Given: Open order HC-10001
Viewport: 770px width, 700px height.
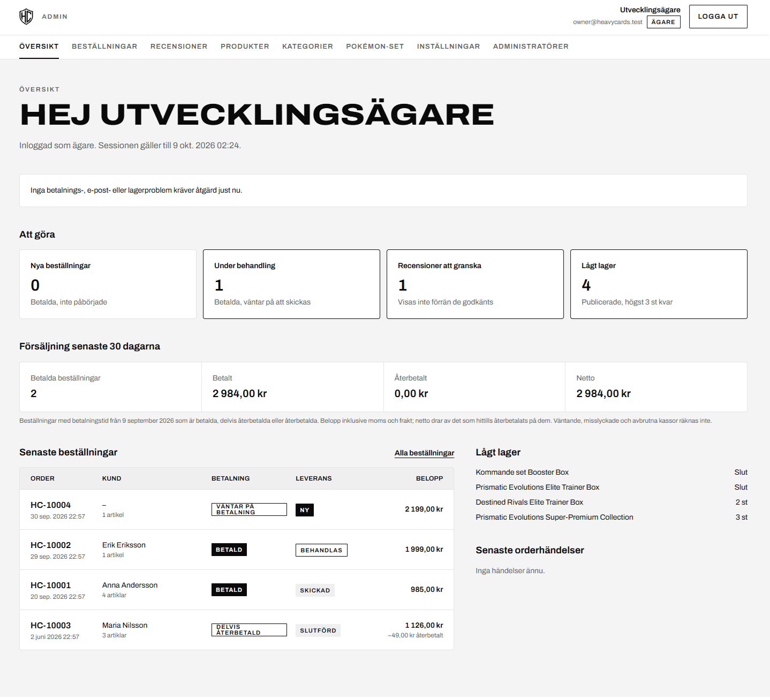Looking at the screenshot, I should tap(50, 585).
